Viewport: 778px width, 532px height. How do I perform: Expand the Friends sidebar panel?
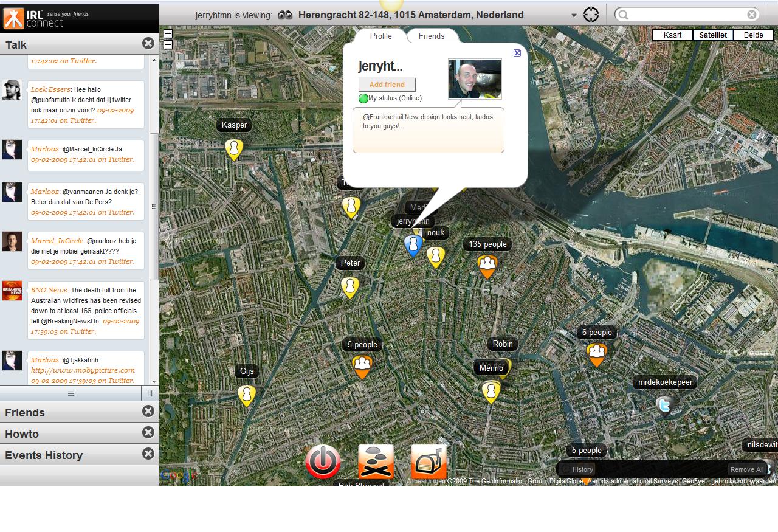pyautogui.click(x=25, y=412)
